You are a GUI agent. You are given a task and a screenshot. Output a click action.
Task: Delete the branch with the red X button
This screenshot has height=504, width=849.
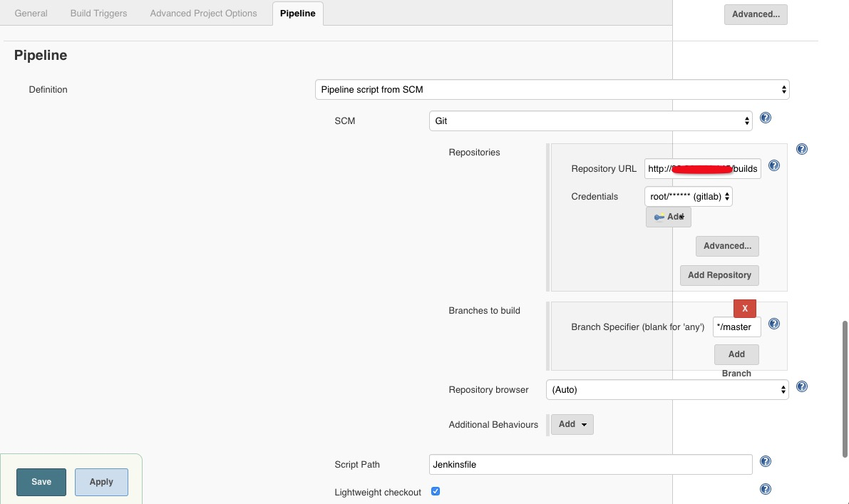click(x=744, y=309)
